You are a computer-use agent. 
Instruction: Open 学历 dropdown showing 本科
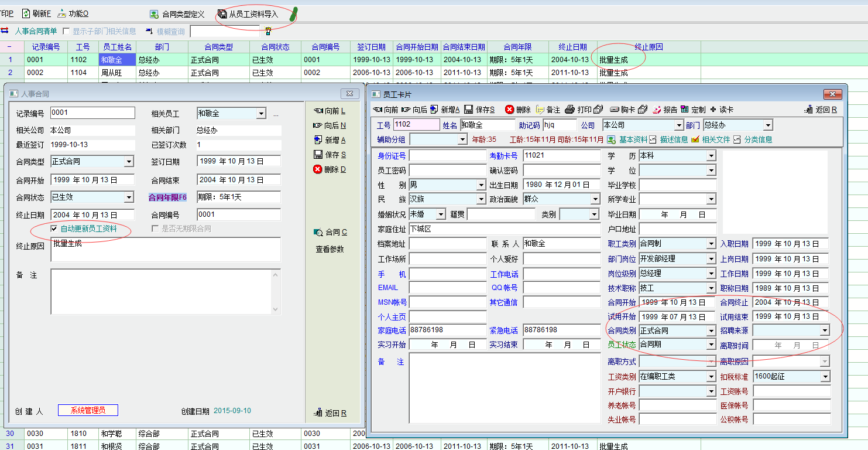coord(711,156)
